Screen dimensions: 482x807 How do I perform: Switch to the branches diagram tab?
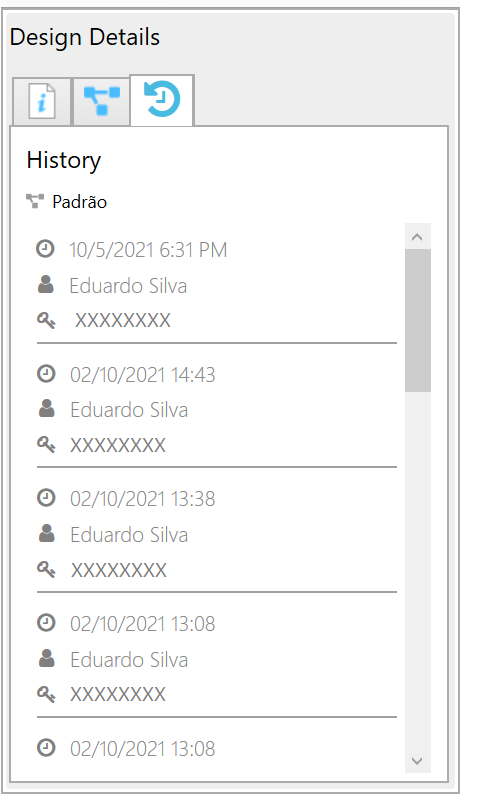click(x=101, y=101)
